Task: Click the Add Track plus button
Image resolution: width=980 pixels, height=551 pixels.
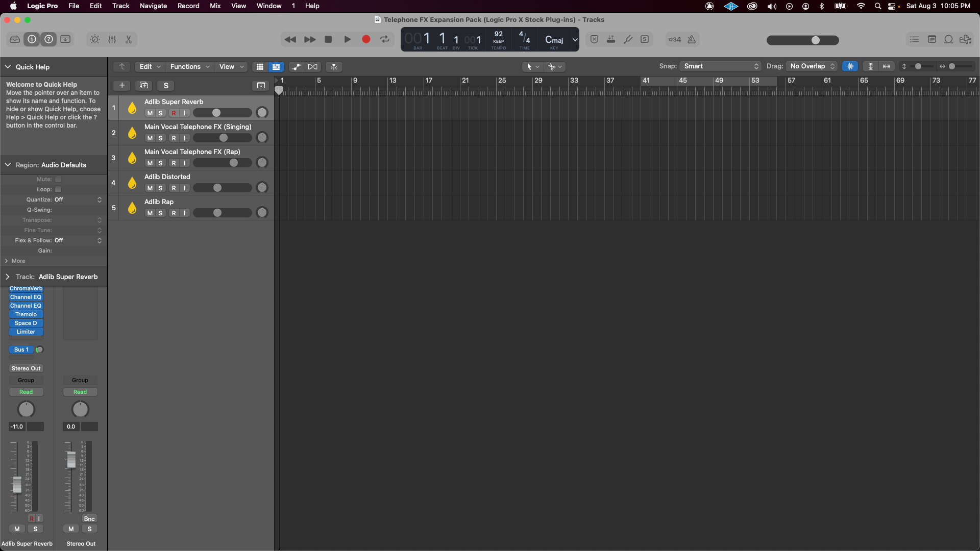Action: pos(122,85)
